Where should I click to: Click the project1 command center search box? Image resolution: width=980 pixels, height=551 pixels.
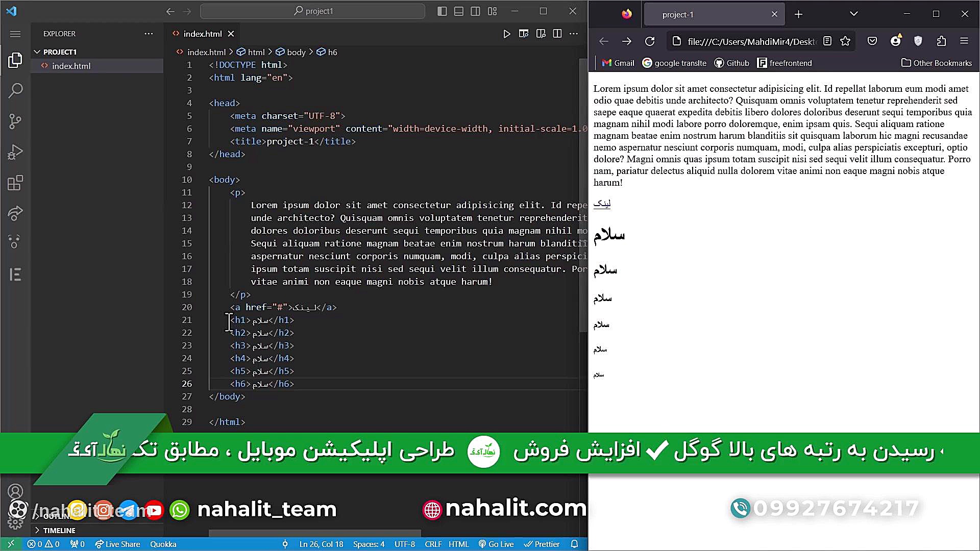coord(312,11)
